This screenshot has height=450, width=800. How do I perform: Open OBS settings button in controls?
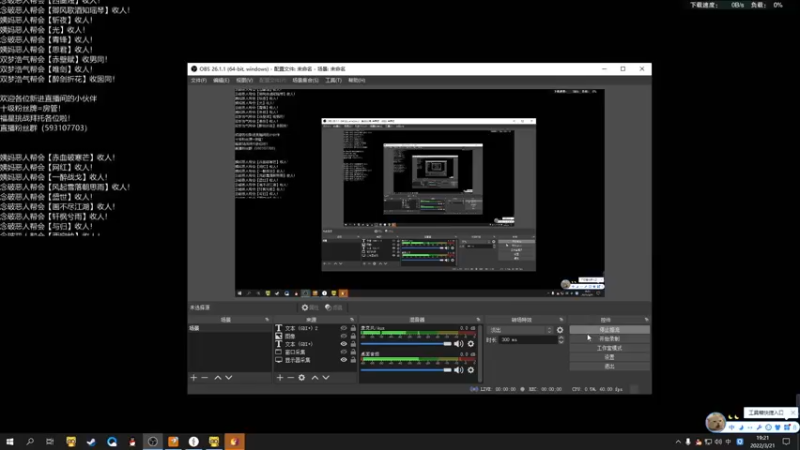(x=609, y=357)
